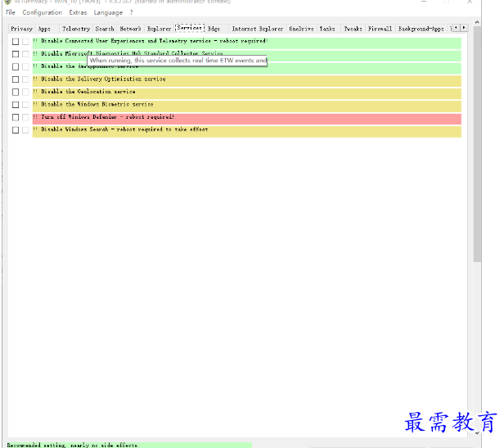Open the Extras menu
This screenshot has width=504, height=448.
[x=78, y=12]
